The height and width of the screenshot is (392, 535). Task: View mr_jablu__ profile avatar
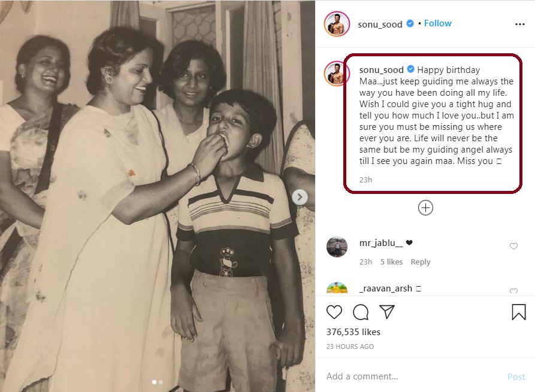(337, 247)
